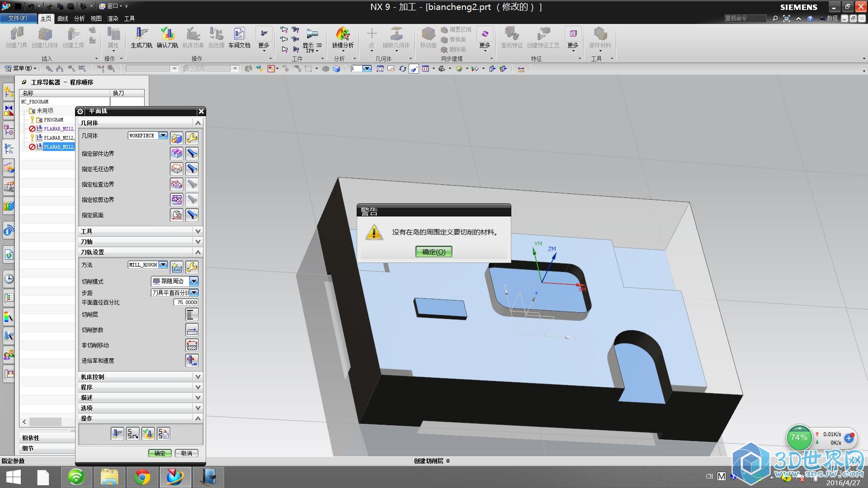Click the Find Command (查找命令) search box
Viewport: 868px width, 488px height.
click(745, 18)
